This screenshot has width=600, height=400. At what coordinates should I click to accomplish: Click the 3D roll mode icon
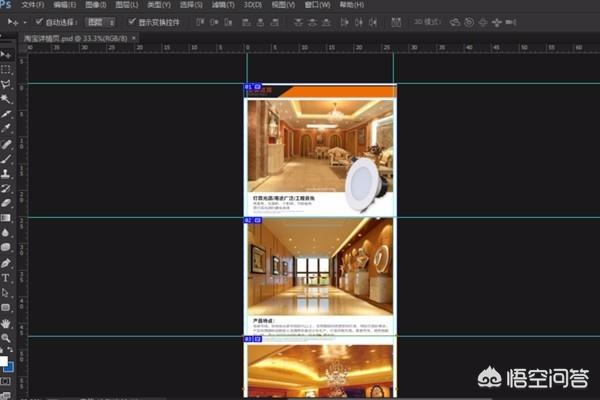click(469, 22)
